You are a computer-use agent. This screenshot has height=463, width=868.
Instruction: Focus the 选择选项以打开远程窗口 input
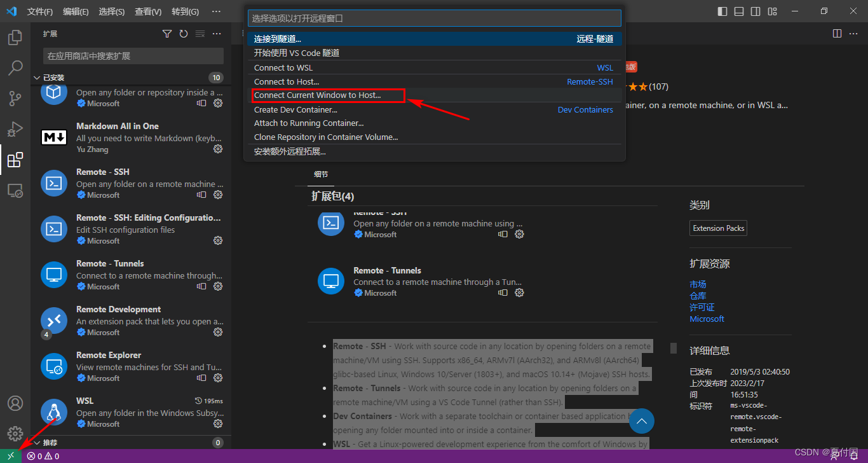[435, 18]
